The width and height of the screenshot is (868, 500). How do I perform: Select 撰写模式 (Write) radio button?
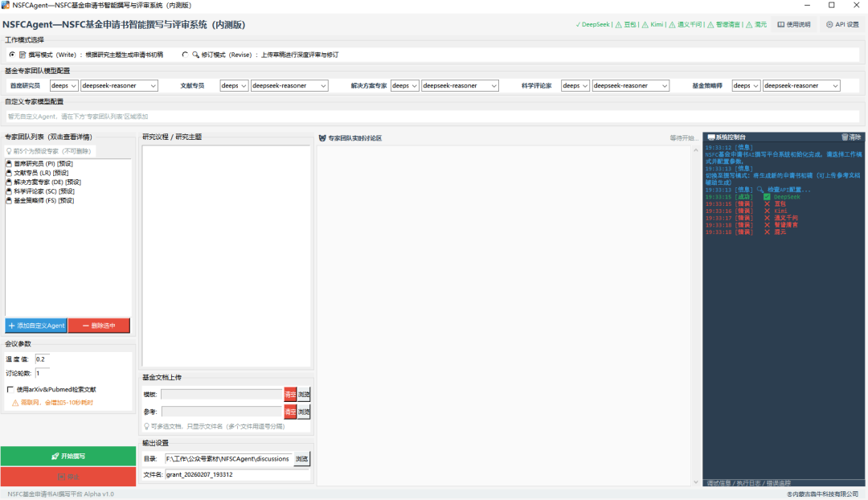[12, 55]
